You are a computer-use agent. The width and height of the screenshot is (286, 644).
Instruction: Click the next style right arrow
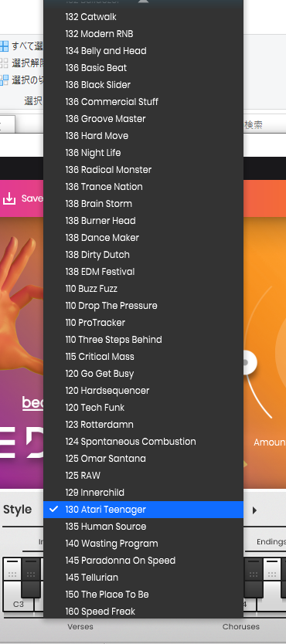click(255, 510)
